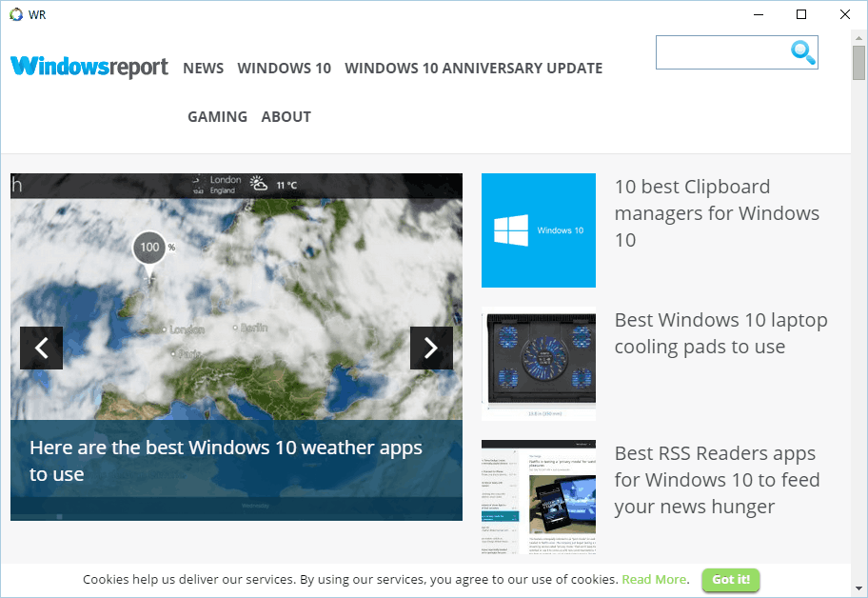Open the WINDOWS 10 menu item
This screenshot has height=598, width=868.
pos(284,69)
